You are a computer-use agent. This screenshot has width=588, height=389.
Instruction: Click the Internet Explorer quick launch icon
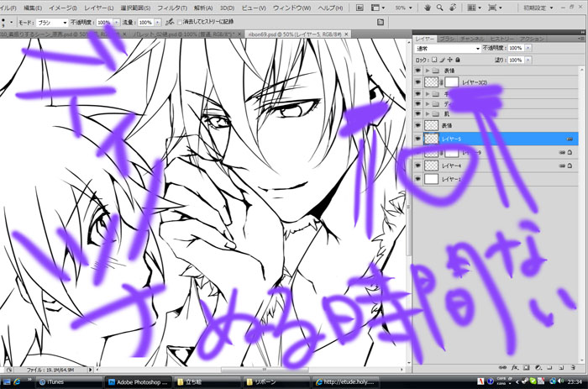[x=17, y=382]
